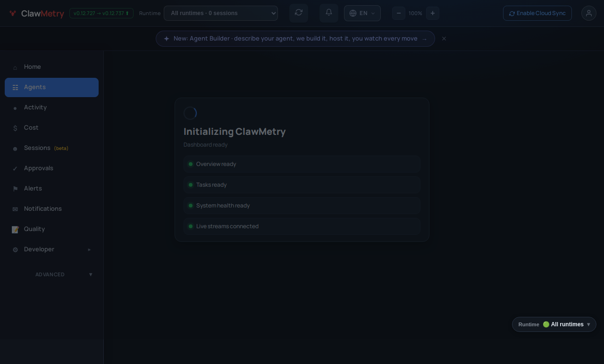Decrease zoom with the minus button

(x=399, y=13)
